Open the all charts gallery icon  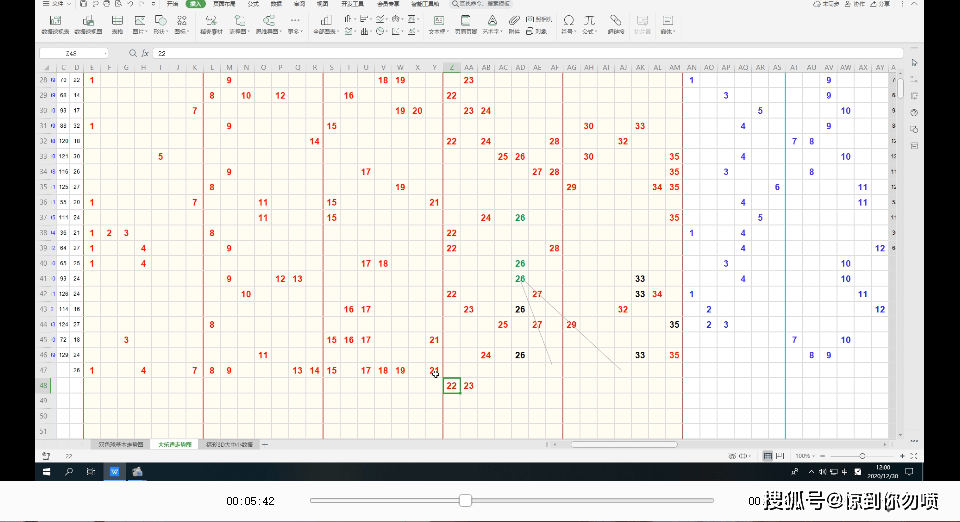pos(325,23)
